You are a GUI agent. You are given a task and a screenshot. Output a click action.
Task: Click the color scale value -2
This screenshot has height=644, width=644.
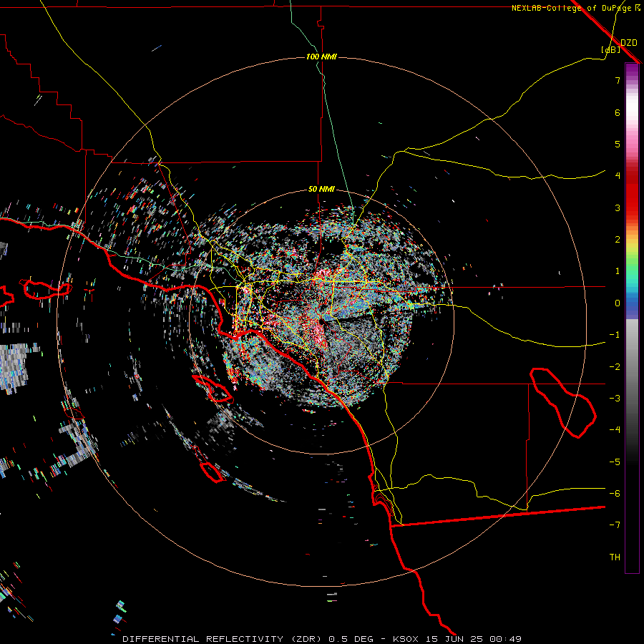pos(615,367)
